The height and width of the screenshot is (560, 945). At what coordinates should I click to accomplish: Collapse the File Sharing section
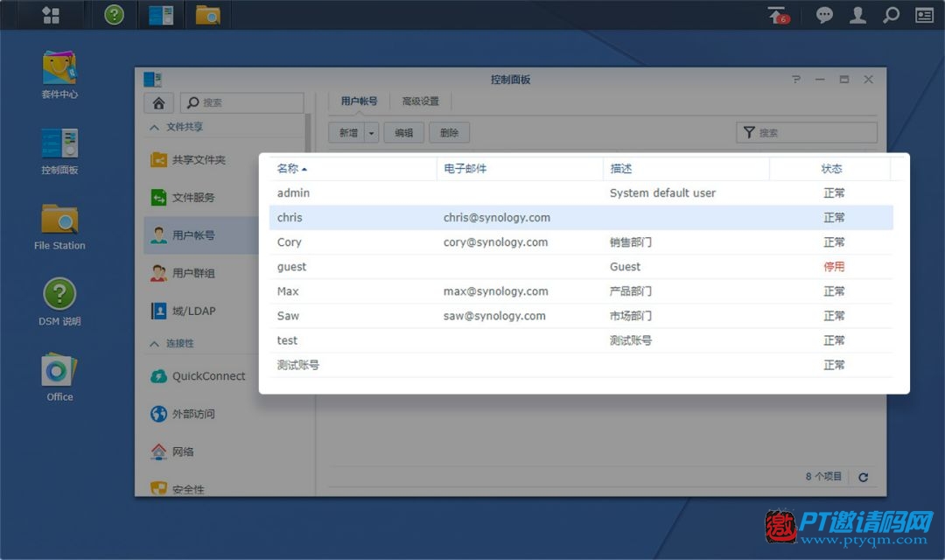click(154, 127)
